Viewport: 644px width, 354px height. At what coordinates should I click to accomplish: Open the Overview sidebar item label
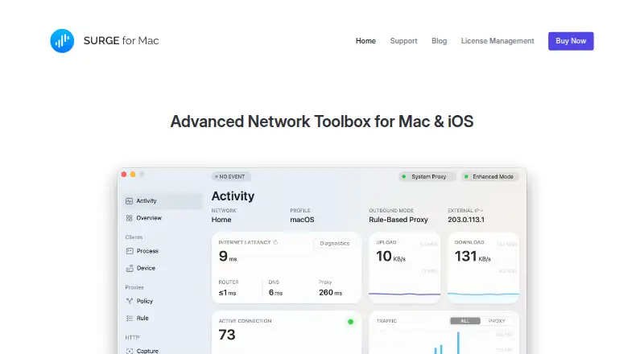pyautogui.click(x=149, y=218)
